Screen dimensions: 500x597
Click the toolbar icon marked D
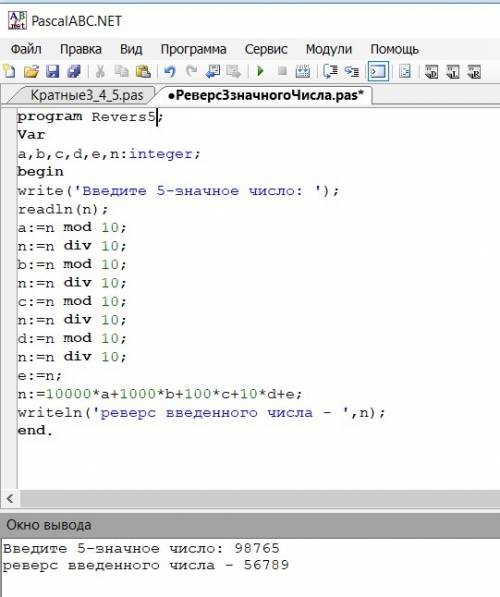click(x=431, y=72)
